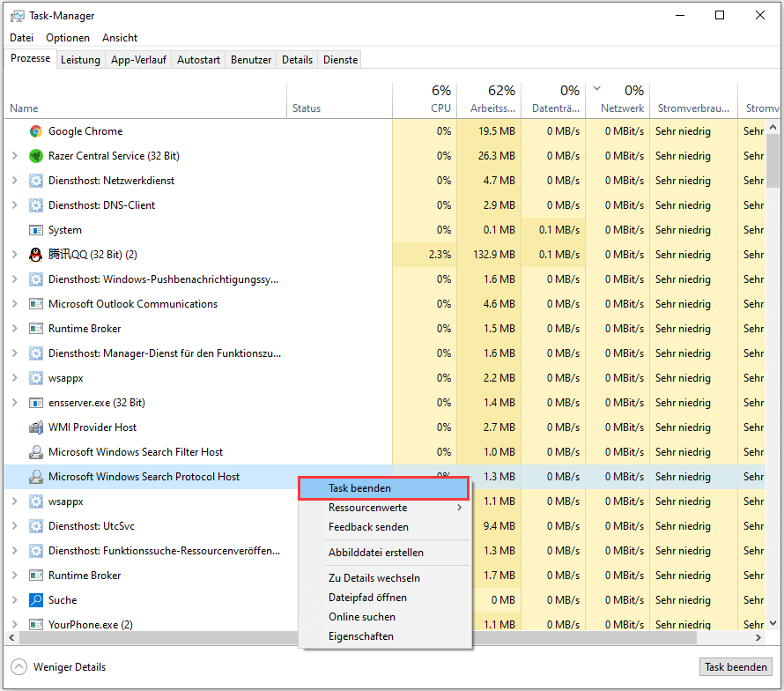Image resolution: width=784 pixels, height=691 pixels.
Task: Expand the Razer Central Service row
Action: [14, 156]
